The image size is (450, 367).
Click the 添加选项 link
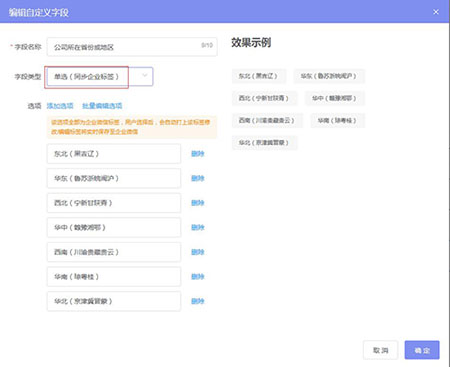tap(60, 106)
